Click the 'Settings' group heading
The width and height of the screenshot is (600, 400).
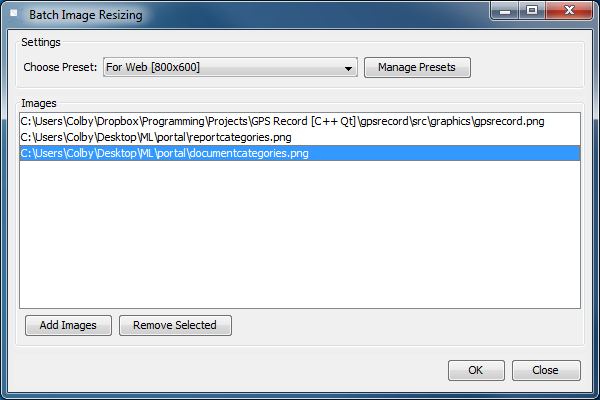click(41, 42)
